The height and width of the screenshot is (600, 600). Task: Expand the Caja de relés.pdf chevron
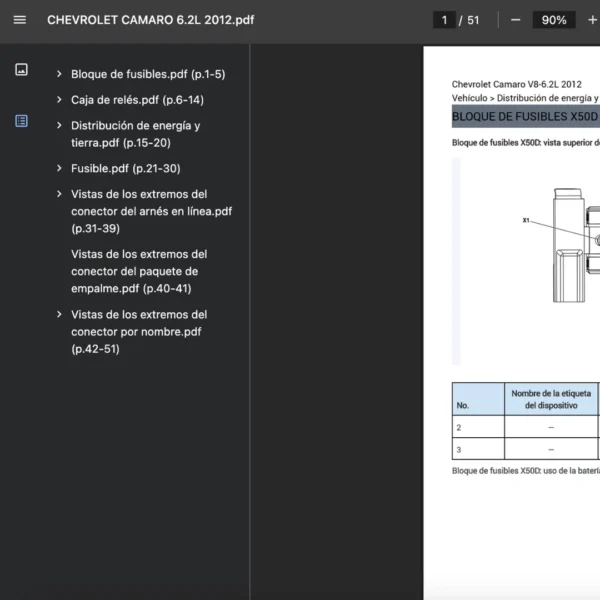(x=60, y=100)
